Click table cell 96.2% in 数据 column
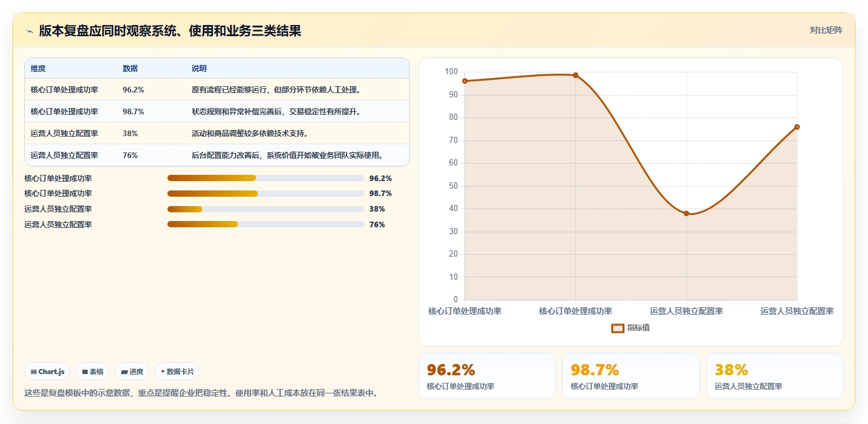 pyautogui.click(x=134, y=90)
